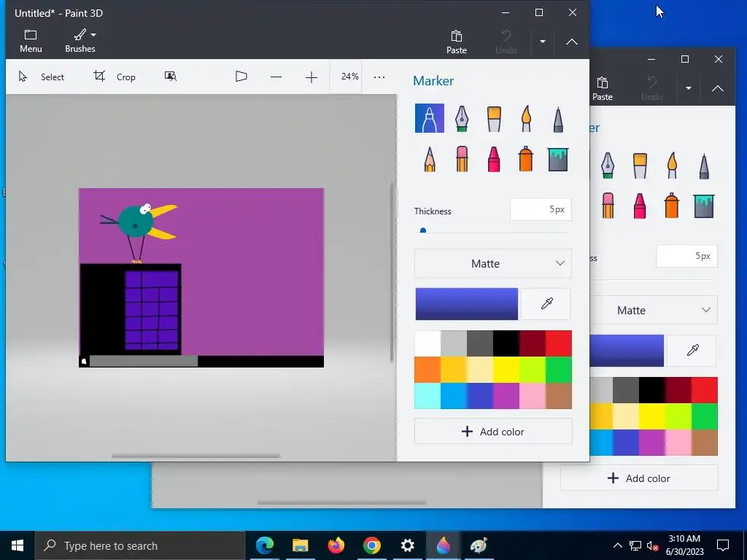Select the orange color swatch in front window
The height and width of the screenshot is (560, 747).
tap(427, 370)
